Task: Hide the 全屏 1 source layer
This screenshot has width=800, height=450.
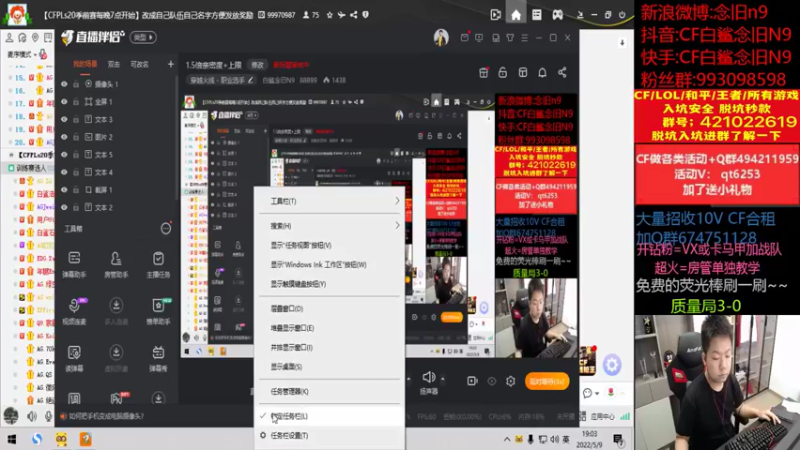Action: [x=64, y=102]
